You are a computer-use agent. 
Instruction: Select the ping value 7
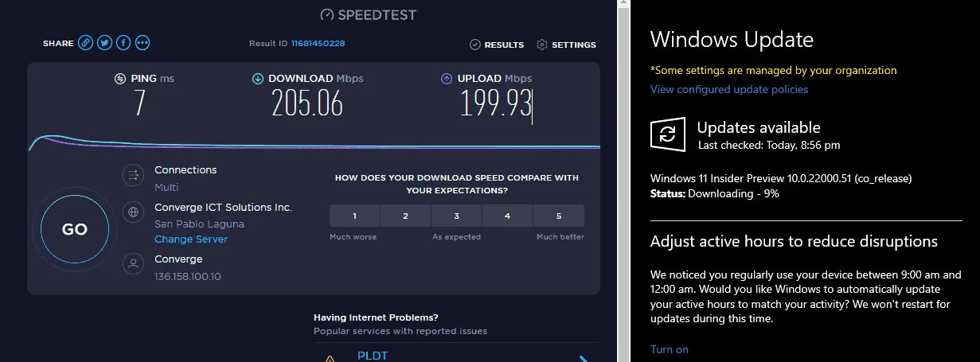pos(140,103)
